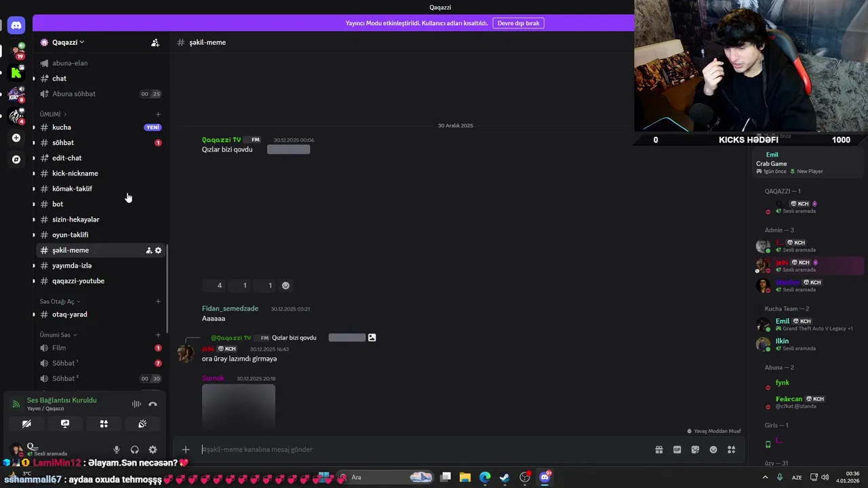Open File Explorer from taskbar

click(465, 477)
